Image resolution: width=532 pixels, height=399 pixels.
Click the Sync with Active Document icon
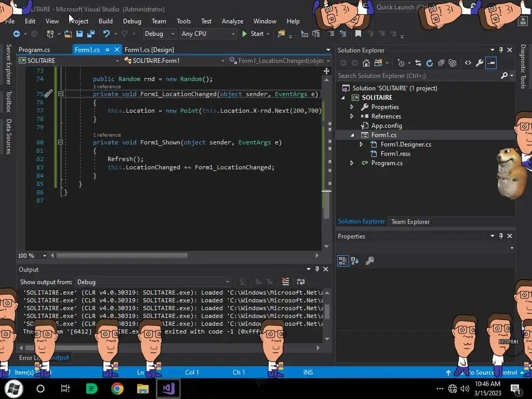point(418,63)
